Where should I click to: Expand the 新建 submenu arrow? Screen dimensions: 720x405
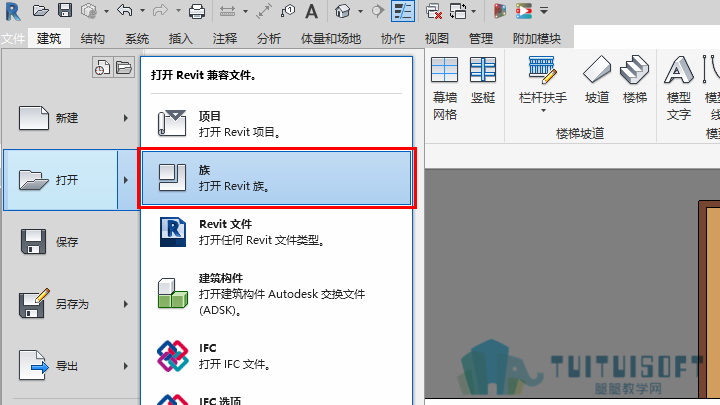tap(125, 118)
